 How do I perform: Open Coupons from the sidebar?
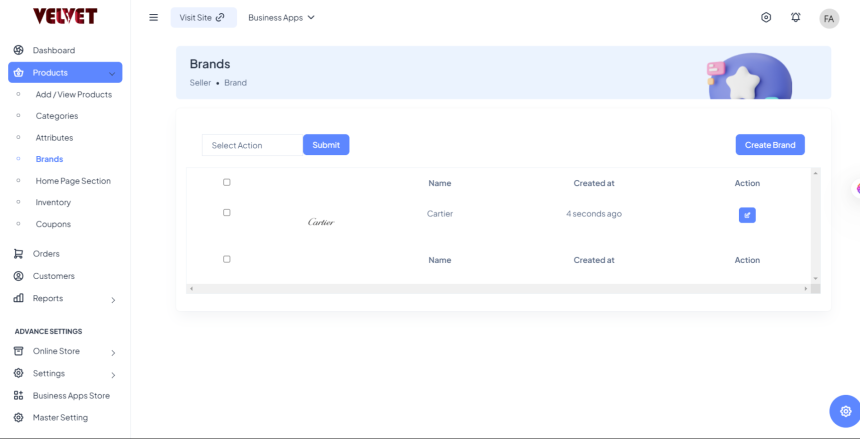point(53,224)
